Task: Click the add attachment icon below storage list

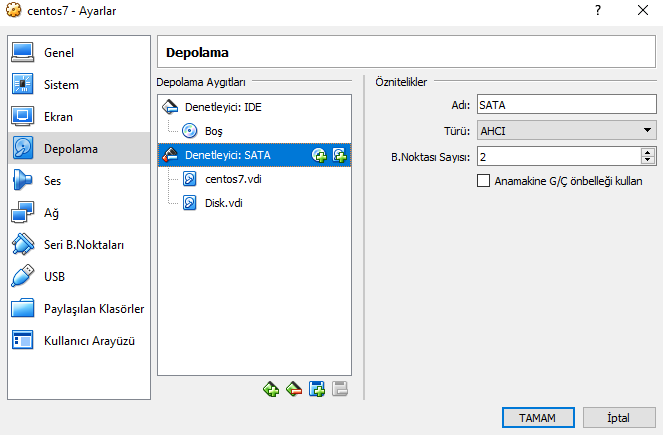Action: pyautogui.click(x=316, y=390)
